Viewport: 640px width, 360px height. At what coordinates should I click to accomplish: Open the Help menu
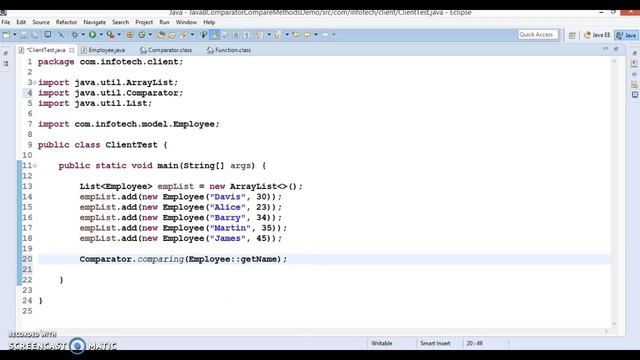(x=209, y=22)
